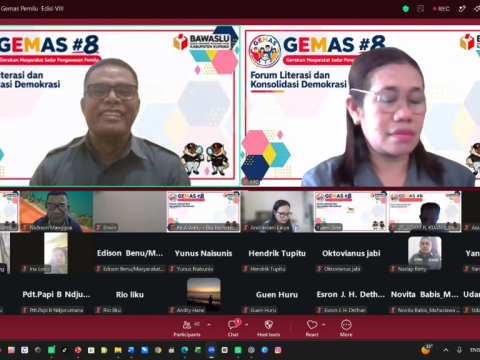Click Ina Lodo's video thumbnail
The width and height of the screenshot is (480, 360).
(56, 253)
